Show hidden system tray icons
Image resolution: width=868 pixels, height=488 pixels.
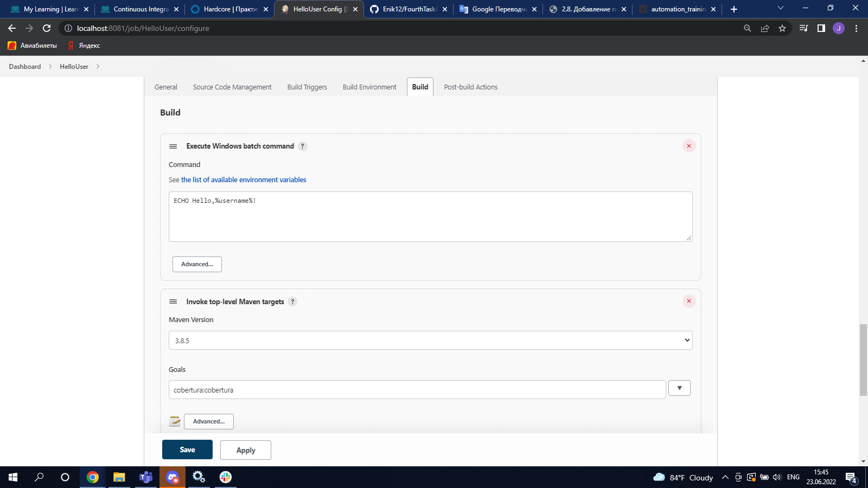coord(725,477)
